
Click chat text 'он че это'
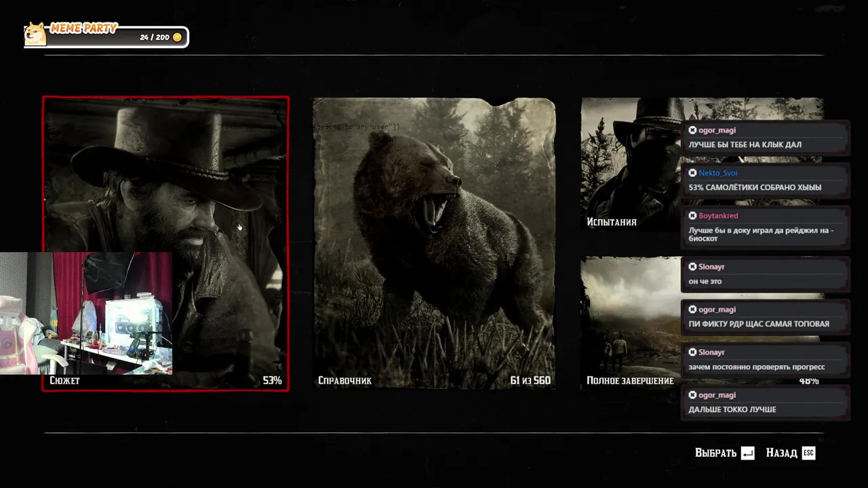[x=705, y=281]
